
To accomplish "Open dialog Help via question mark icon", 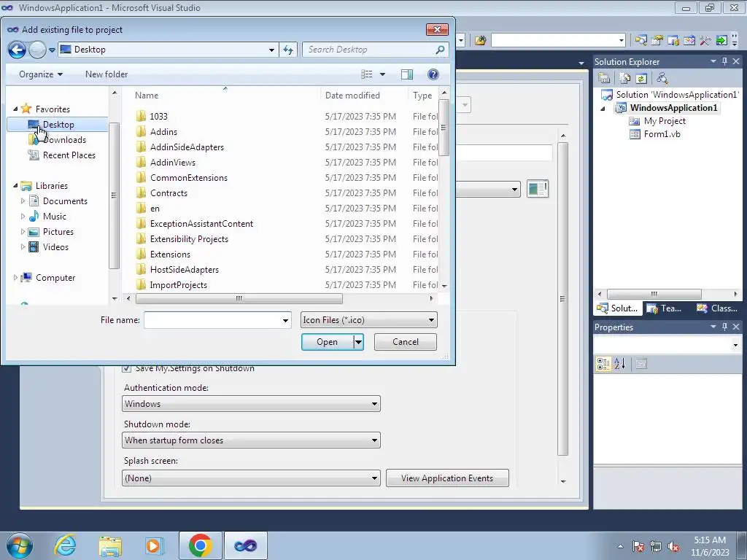I will (433, 74).
